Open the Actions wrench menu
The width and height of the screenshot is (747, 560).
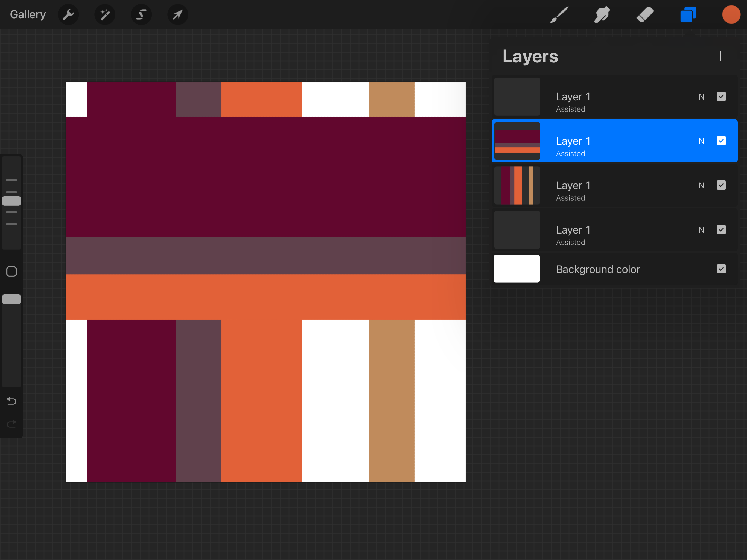point(68,14)
